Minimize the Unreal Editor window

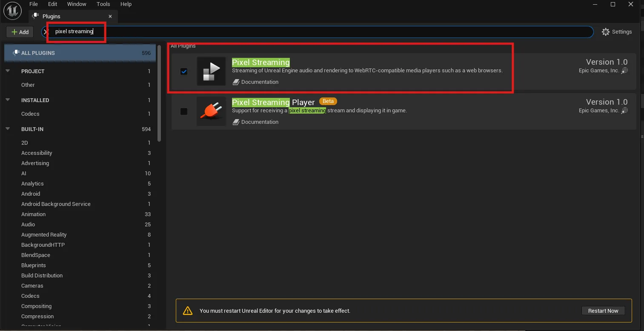pos(595,4)
